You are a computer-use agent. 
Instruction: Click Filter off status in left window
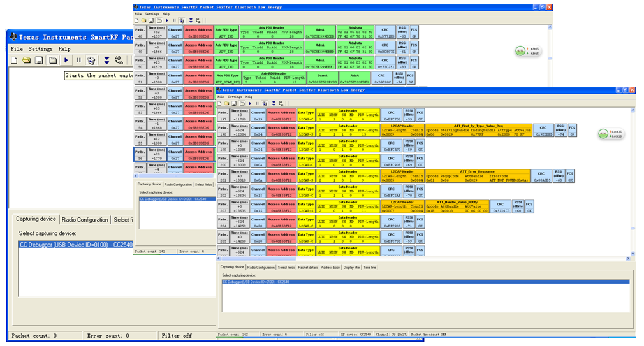tap(177, 336)
